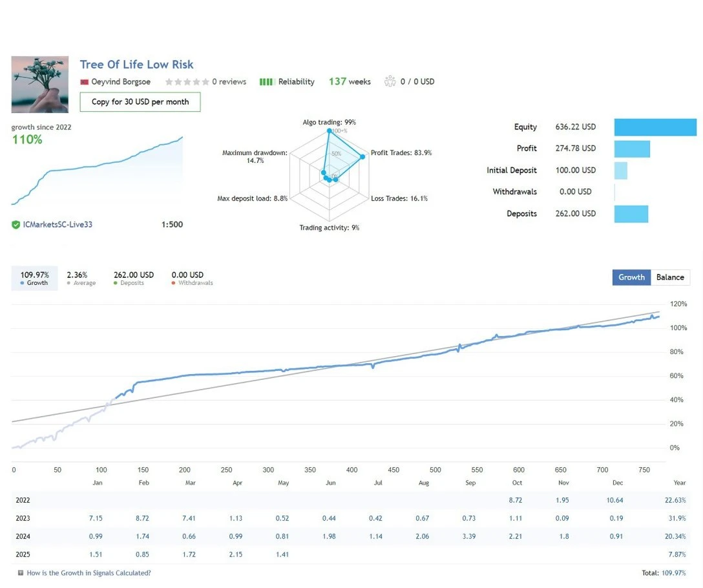Click the Profit Trades point on radar chart
The width and height of the screenshot is (703, 588).
click(x=362, y=154)
